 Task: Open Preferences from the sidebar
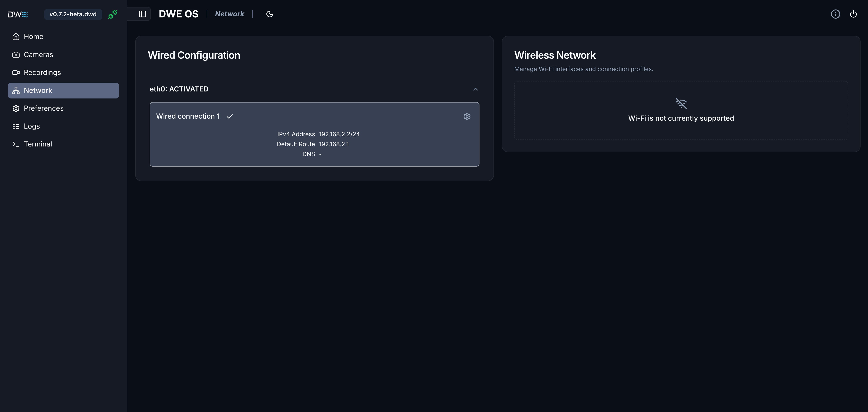point(63,108)
